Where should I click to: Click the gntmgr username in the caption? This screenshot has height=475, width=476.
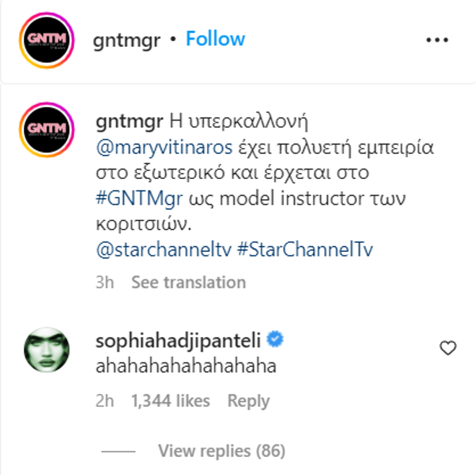tap(128, 118)
